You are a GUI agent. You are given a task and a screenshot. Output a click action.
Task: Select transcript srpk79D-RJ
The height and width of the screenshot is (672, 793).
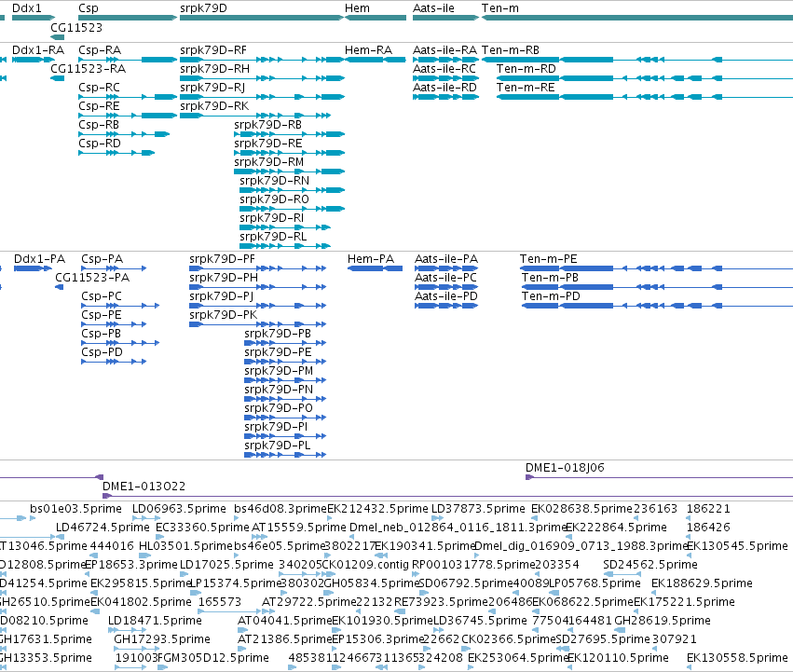[212, 88]
